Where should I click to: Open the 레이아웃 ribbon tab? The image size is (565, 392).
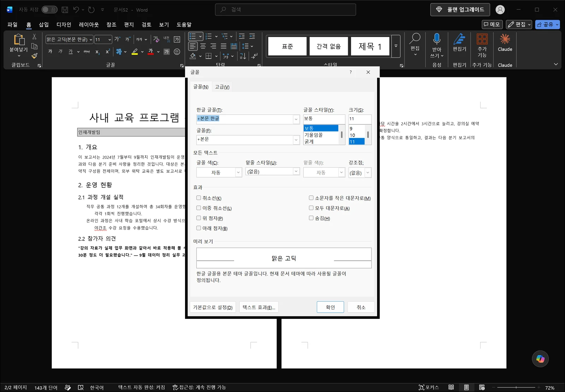pyautogui.click(x=89, y=25)
